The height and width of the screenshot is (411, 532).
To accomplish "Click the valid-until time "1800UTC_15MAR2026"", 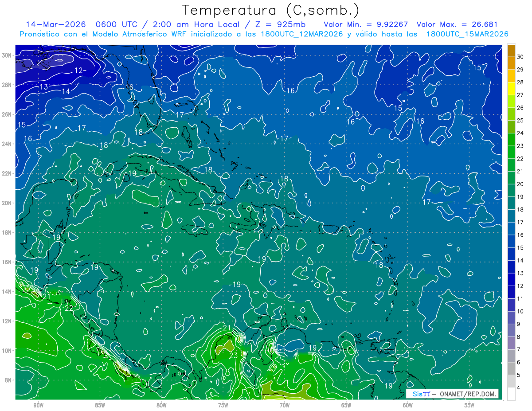I will pyautogui.click(x=467, y=34).
